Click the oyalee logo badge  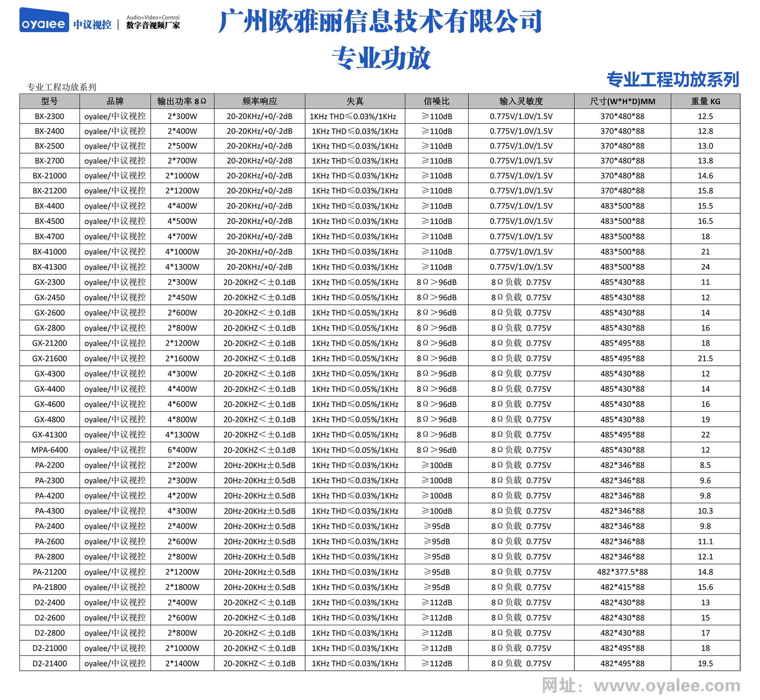(44, 20)
